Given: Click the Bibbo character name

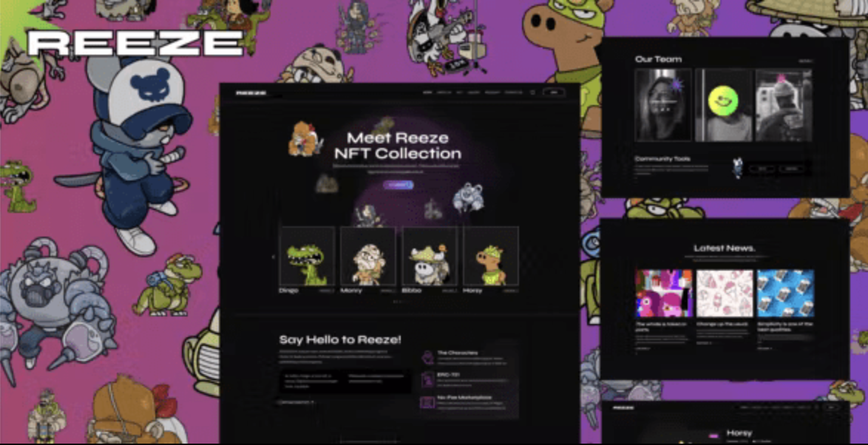Looking at the screenshot, I should (x=412, y=291).
